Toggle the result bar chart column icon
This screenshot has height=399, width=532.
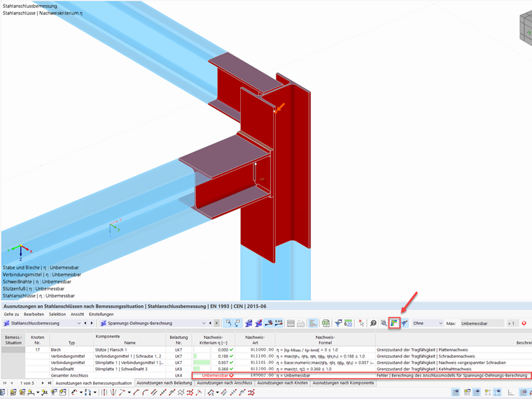pyautogui.click(x=313, y=323)
